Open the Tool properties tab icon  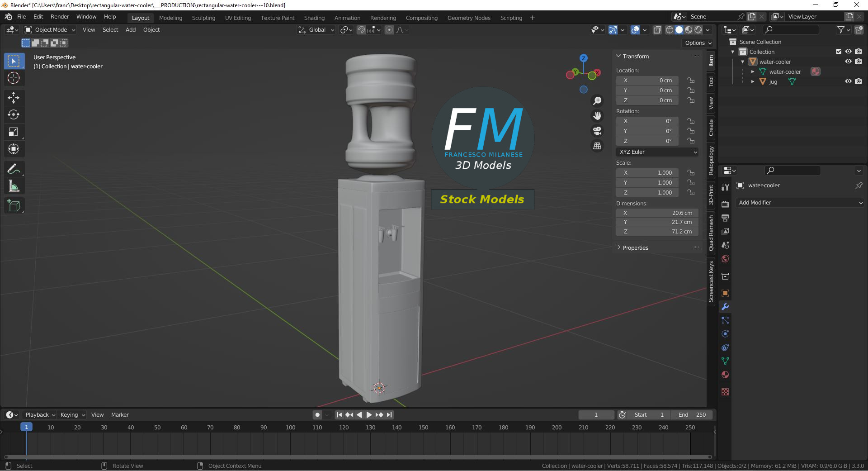(725, 187)
